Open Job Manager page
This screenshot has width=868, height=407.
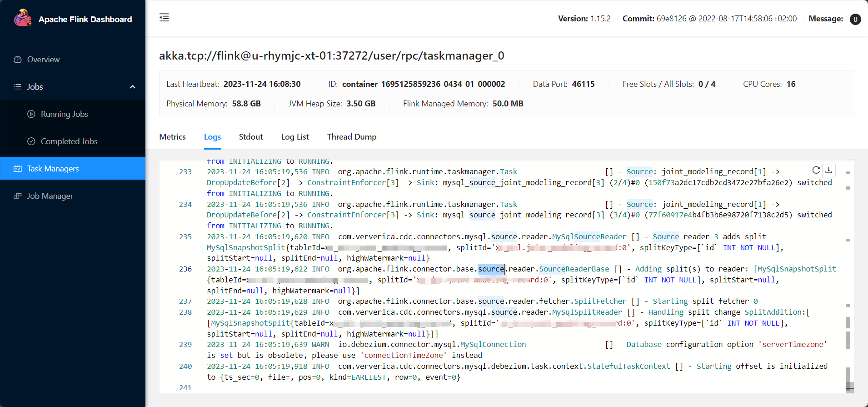pyautogui.click(x=73, y=196)
